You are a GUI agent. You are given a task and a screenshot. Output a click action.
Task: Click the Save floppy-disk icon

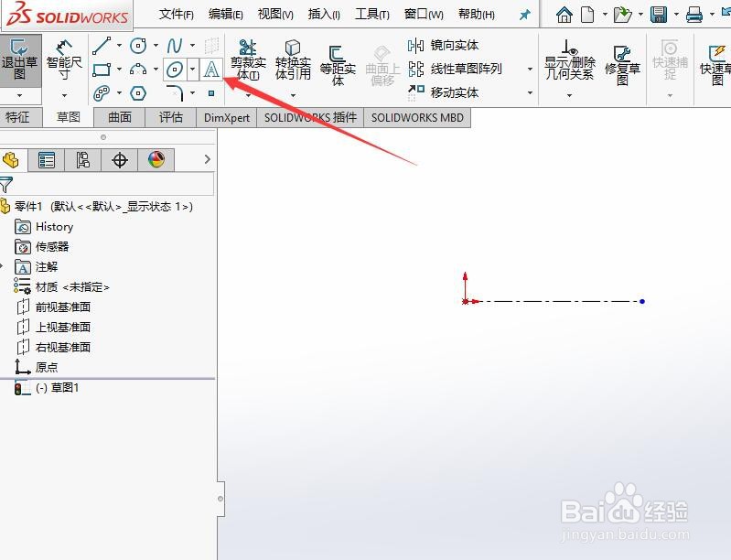pyautogui.click(x=659, y=15)
